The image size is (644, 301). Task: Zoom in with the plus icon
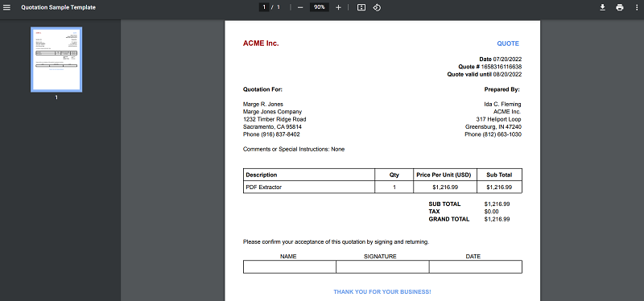click(338, 7)
